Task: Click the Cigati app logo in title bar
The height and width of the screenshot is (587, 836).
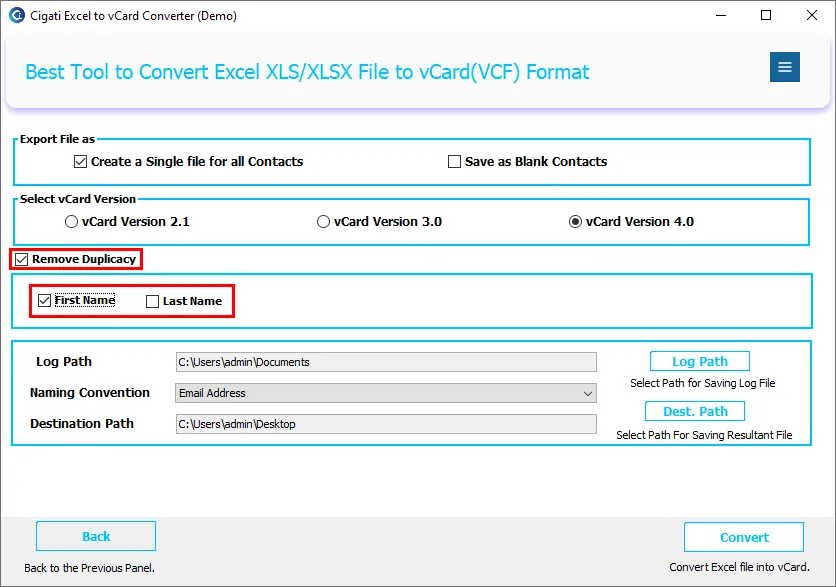Action: (x=17, y=15)
